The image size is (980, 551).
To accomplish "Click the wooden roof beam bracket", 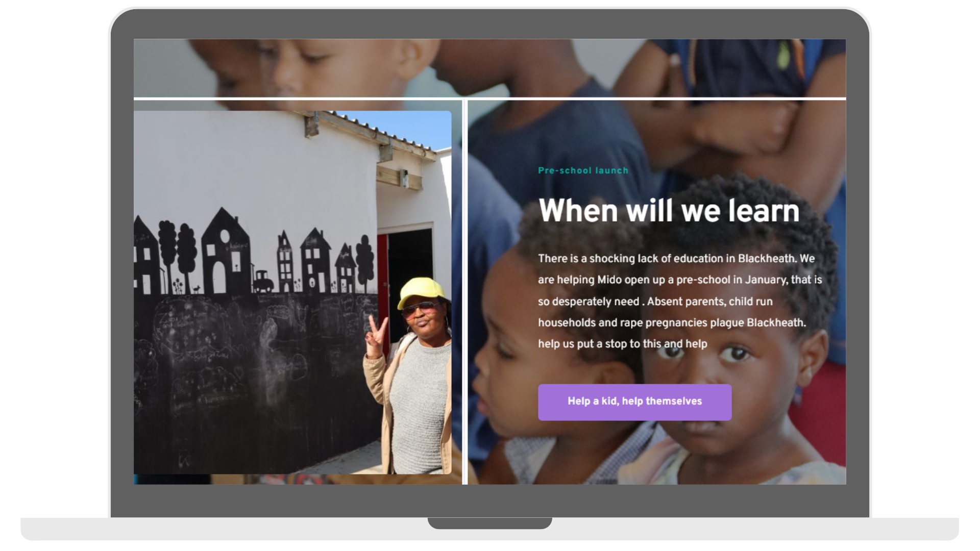I will point(312,124).
